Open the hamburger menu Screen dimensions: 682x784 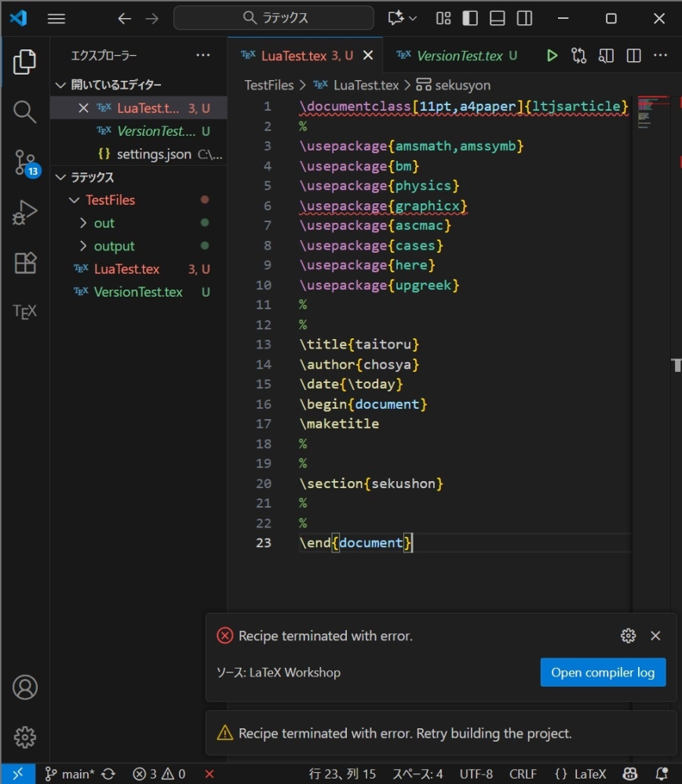(x=56, y=17)
